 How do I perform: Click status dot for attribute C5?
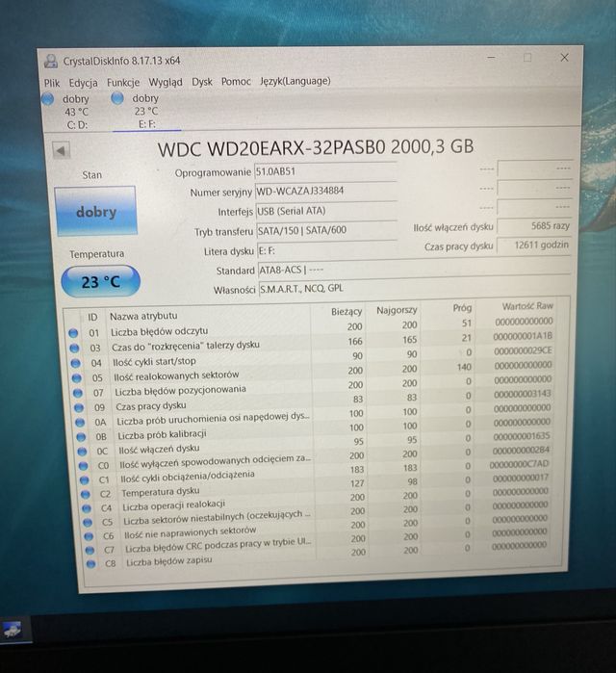[88, 523]
